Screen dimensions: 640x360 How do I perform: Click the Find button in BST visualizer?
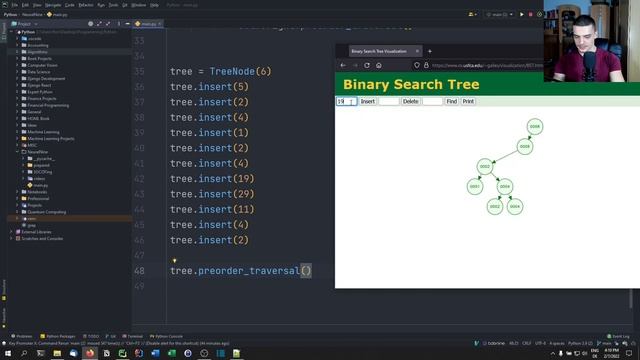point(451,101)
